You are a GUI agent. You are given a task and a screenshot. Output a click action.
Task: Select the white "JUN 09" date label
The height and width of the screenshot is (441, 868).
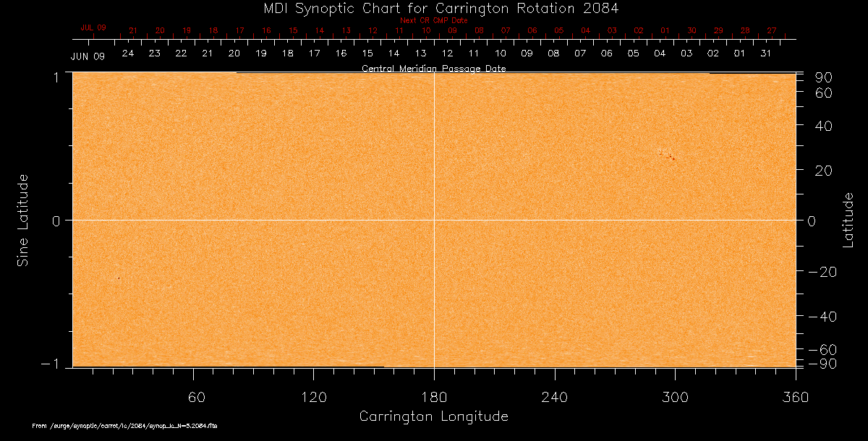[88, 56]
